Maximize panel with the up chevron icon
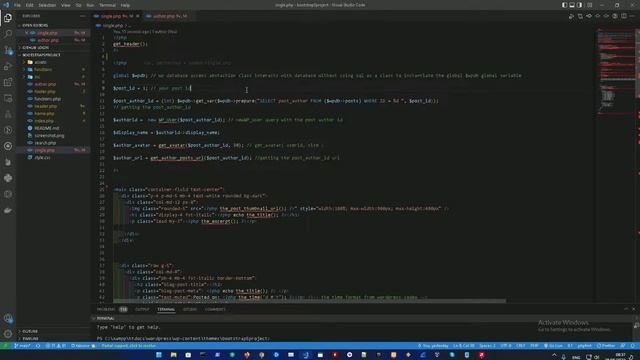This screenshot has width=640, height=360. point(626,309)
